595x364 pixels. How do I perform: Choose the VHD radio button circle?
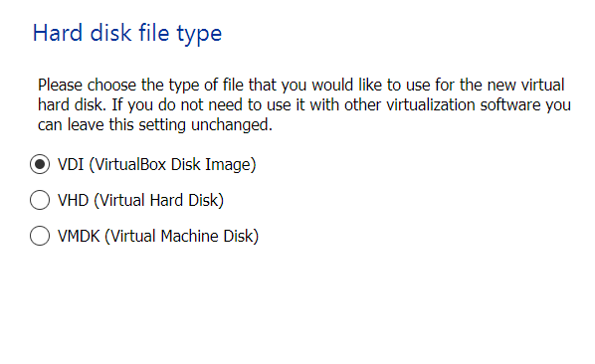point(40,200)
